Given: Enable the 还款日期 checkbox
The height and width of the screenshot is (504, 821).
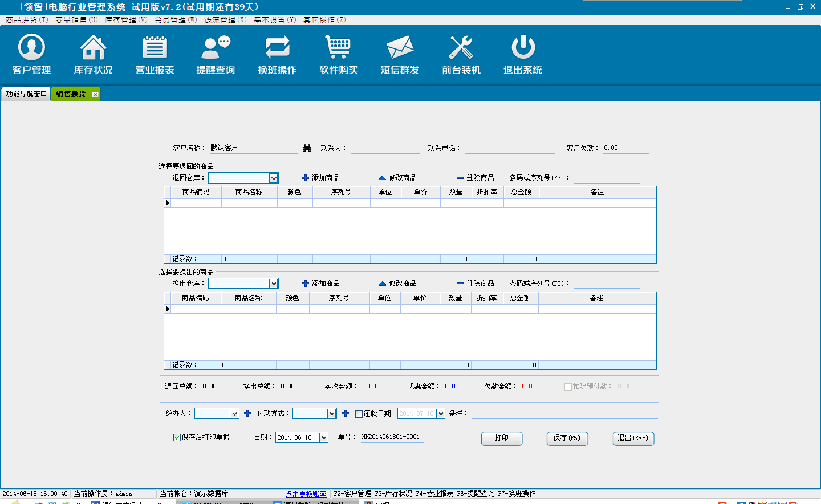Looking at the screenshot, I should (x=359, y=414).
